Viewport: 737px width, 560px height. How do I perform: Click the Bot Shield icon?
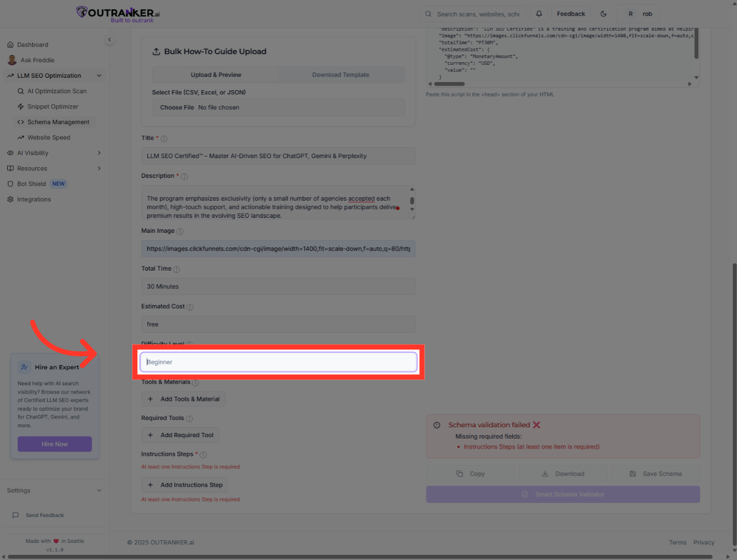point(10,184)
